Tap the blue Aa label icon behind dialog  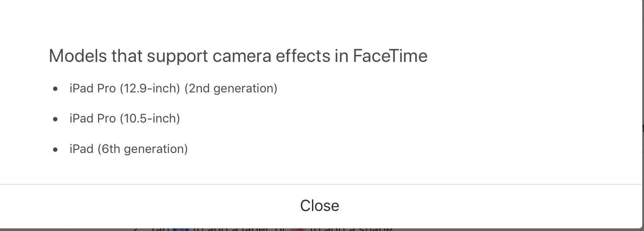(x=180, y=228)
